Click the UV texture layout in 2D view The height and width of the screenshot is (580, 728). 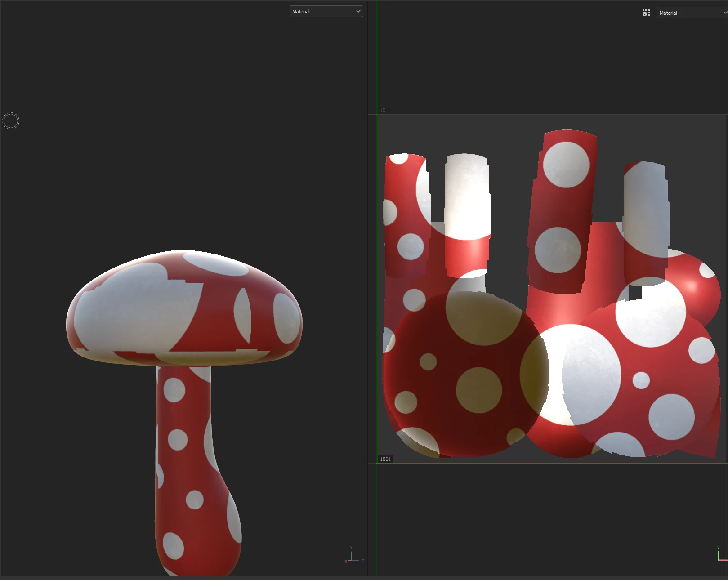552,294
